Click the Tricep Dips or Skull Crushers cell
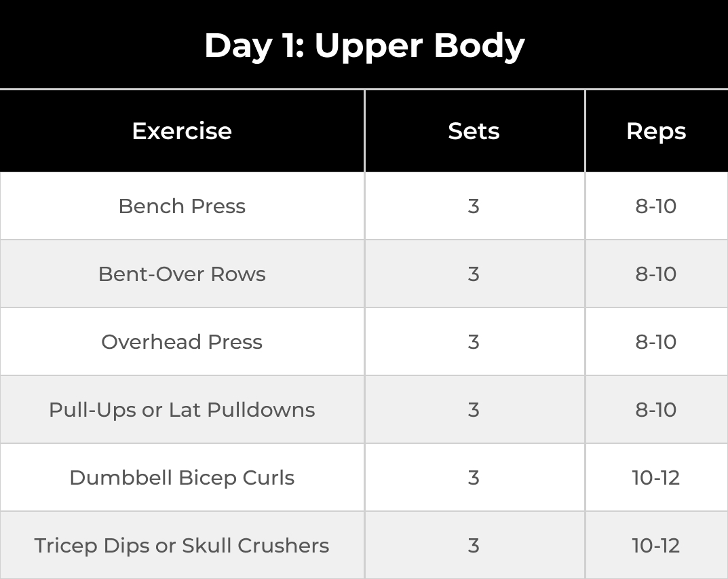Viewport: 728px width, 579px height. coord(182,546)
